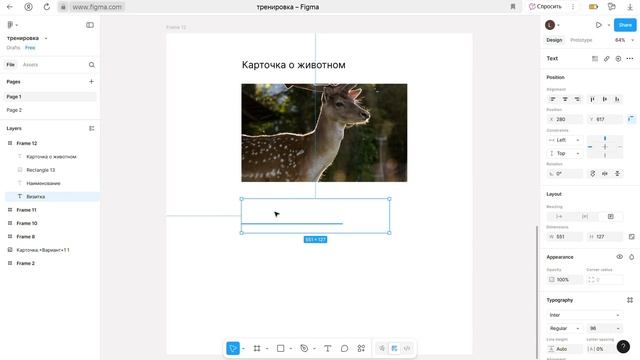Select the Frame tool
The image size is (640, 360).
(257, 348)
